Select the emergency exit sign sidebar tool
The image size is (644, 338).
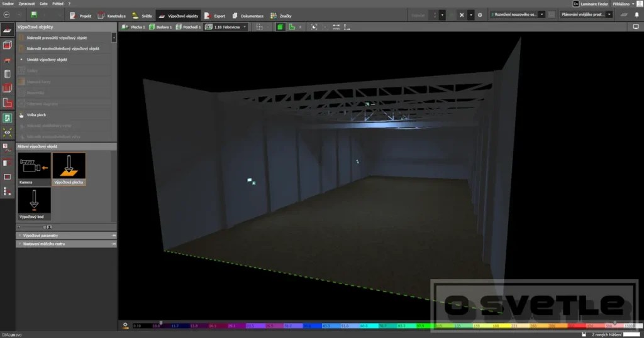pyautogui.click(x=7, y=118)
